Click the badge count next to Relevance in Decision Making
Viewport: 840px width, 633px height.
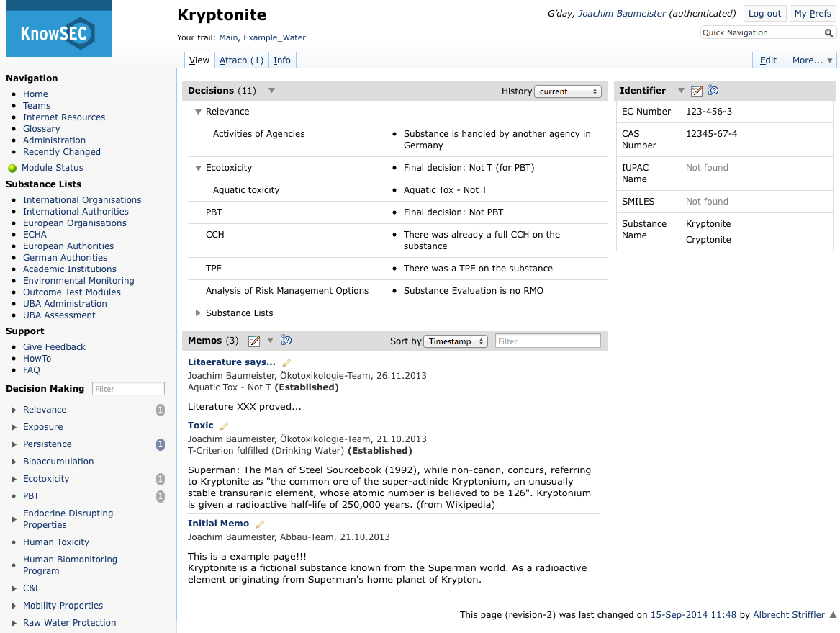pyautogui.click(x=161, y=410)
